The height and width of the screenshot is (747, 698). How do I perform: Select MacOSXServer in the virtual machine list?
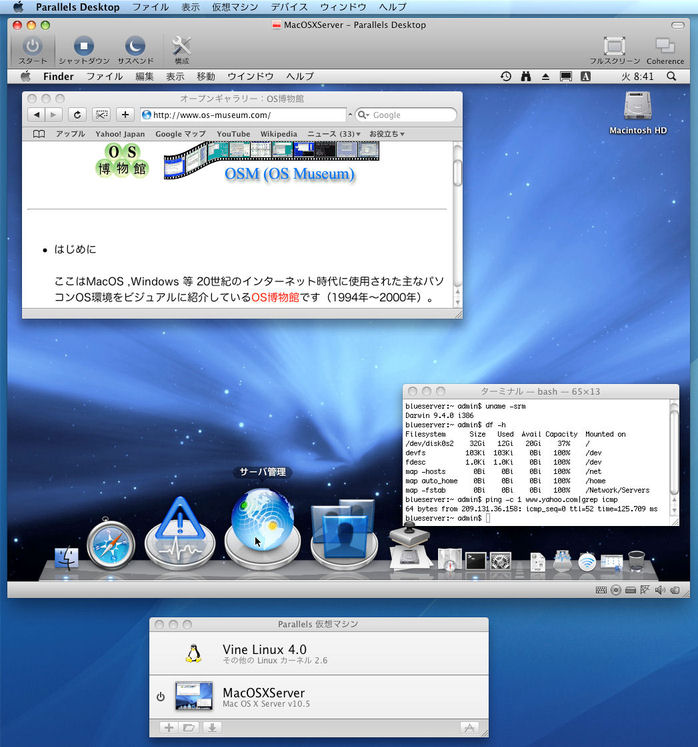coord(319,697)
